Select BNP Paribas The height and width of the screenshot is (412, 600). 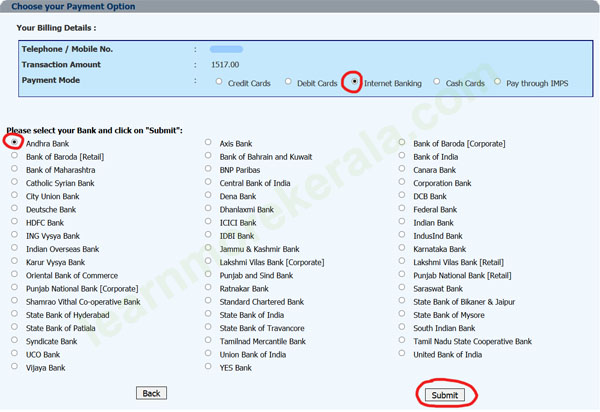208,168
